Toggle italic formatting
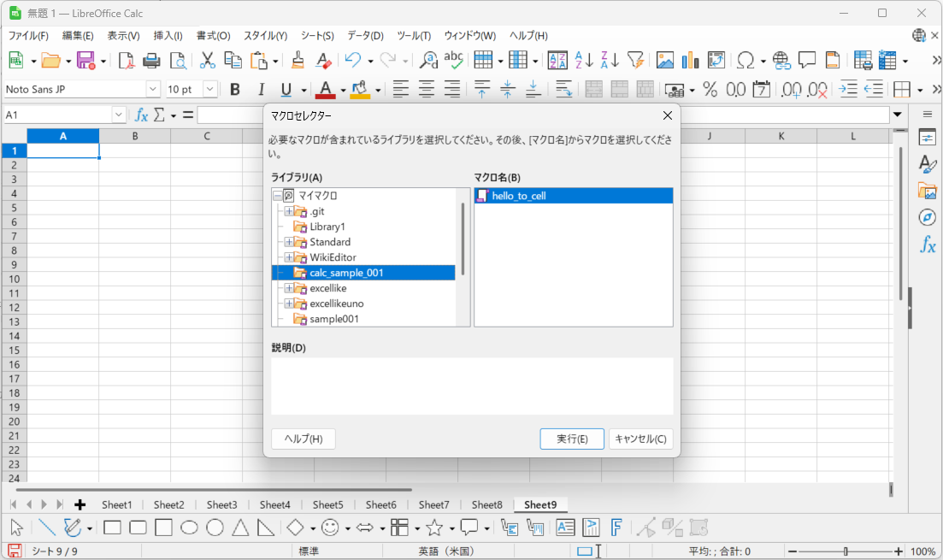This screenshot has width=943, height=560. click(261, 89)
